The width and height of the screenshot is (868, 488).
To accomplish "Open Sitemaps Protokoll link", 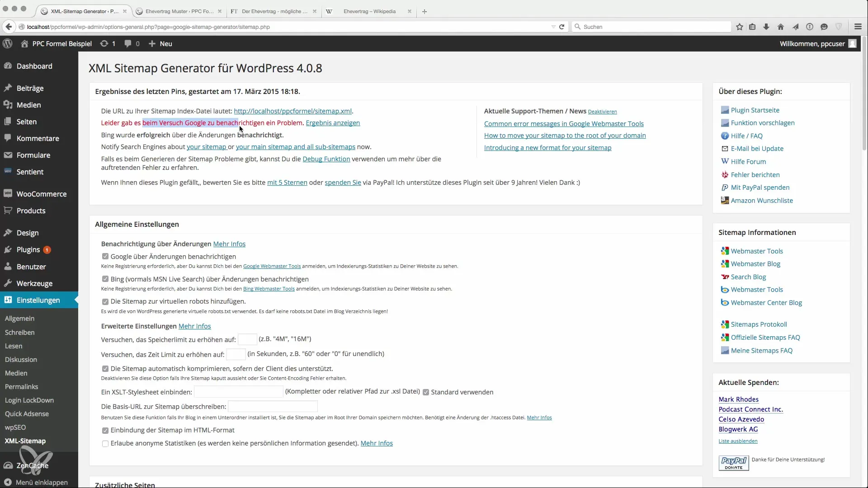I will click(x=759, y=324).
